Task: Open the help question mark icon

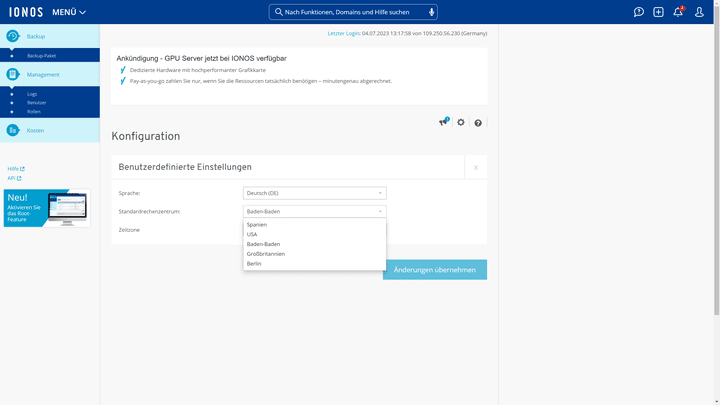Action: [x=478, y=123]
